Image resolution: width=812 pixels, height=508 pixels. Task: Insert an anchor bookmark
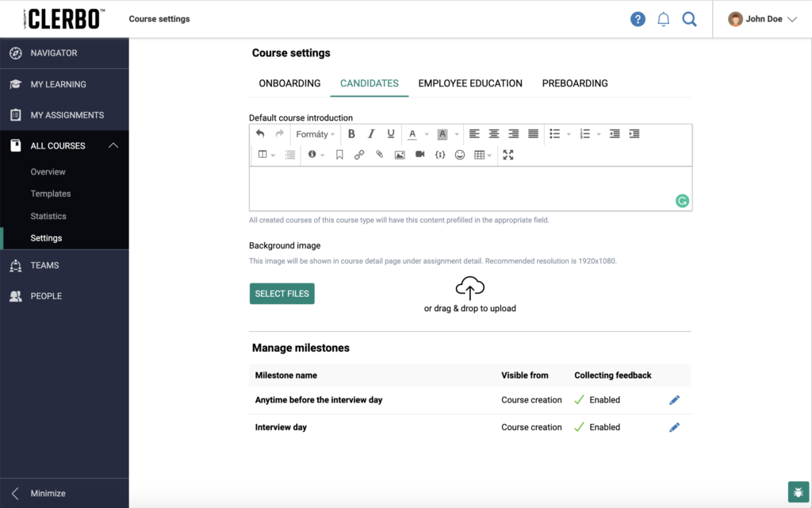point(339,155)
